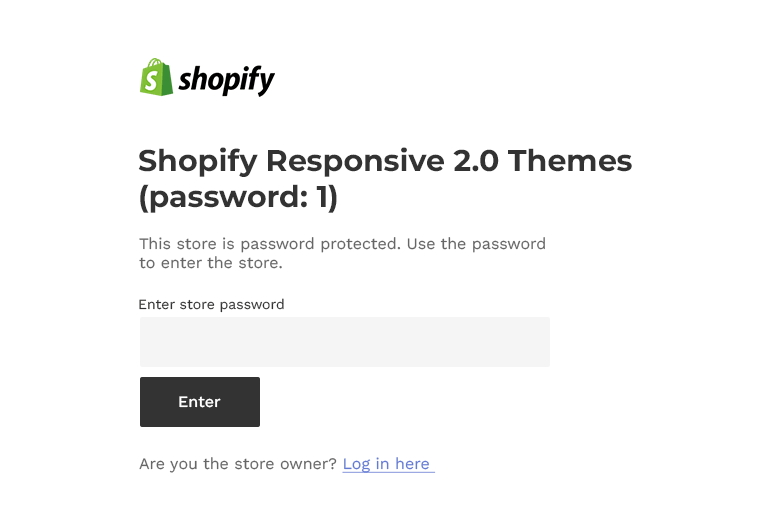Place cursor in the gray password box

pyautogui.click(x=344, y=342)
